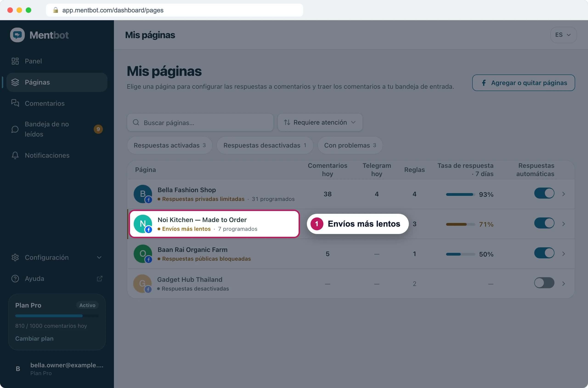Filter by Con problemas
Image resolution: width=588 pixels, height=388 pixels.
tap(350, 145)
